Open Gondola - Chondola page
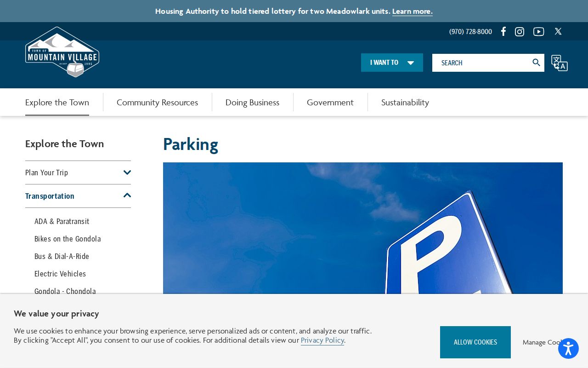 click(65, 291)
